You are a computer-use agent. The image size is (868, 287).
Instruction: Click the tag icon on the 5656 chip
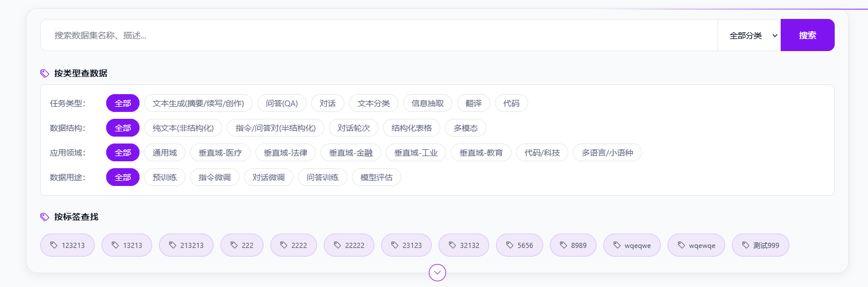pos(510,245)
